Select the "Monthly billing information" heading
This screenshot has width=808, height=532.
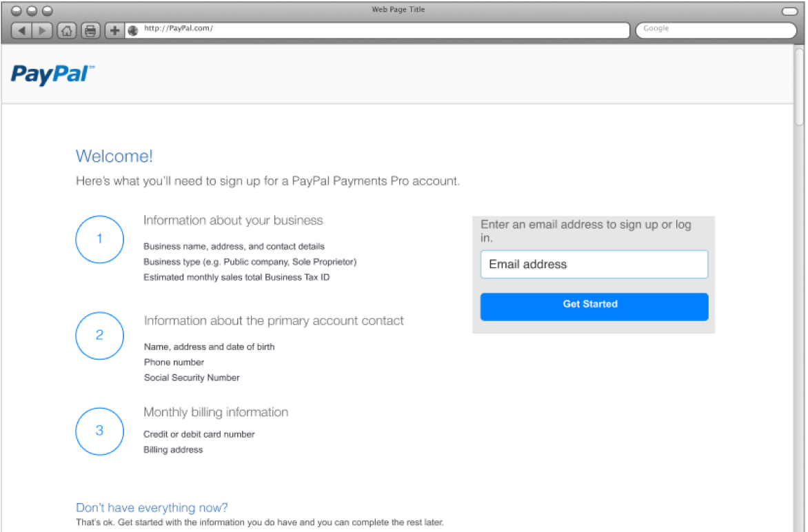click(216, 412)
